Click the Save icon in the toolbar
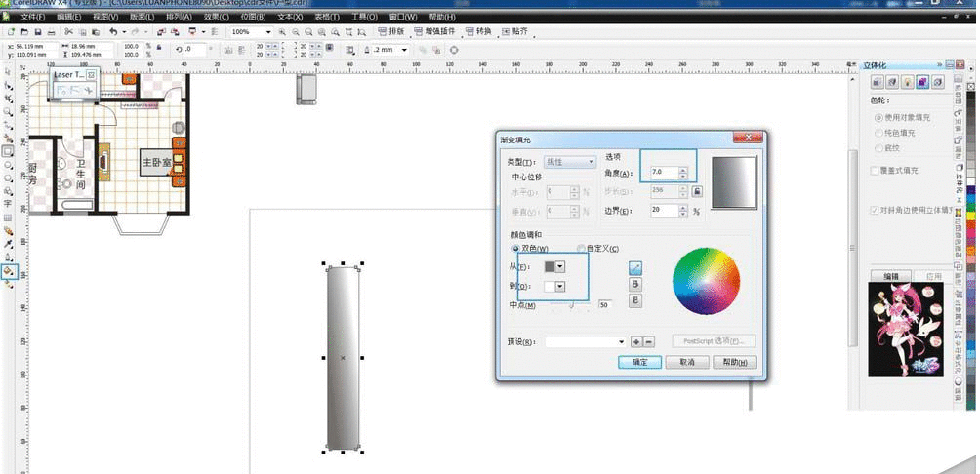This screenshot has width=980, height=474. click(36, 32)
